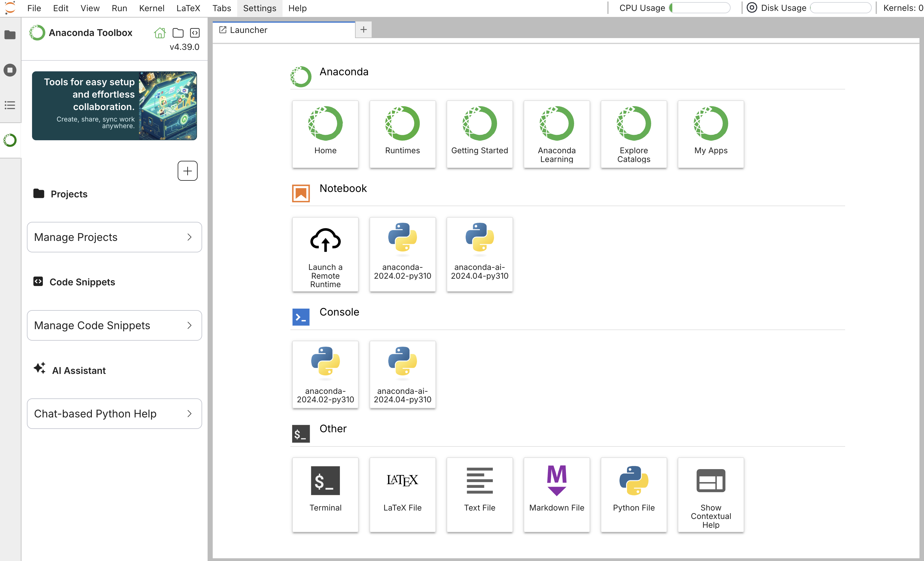Open the Settings menu

[x=259, y=8]
